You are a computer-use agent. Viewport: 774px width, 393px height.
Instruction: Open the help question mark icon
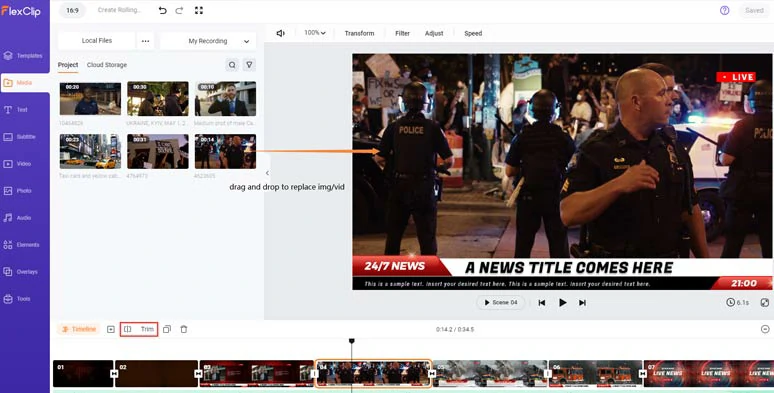click(x=724, y=10)
